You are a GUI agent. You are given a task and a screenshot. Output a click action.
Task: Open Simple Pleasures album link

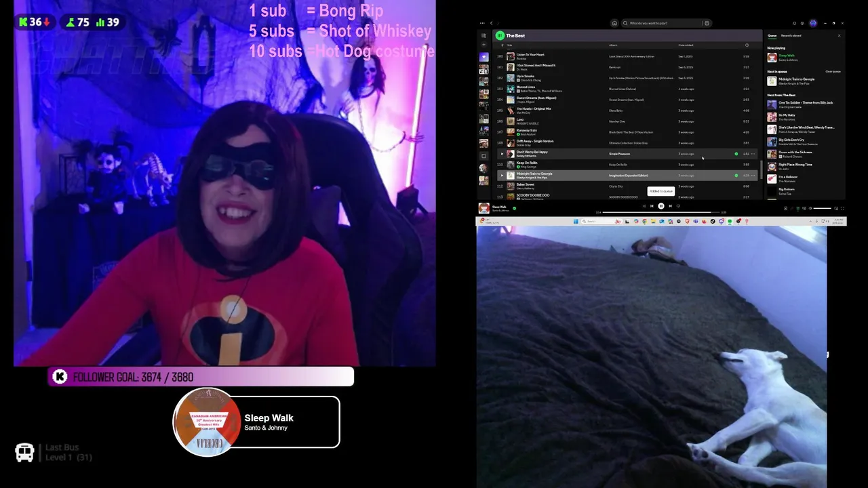coord(620,154)
